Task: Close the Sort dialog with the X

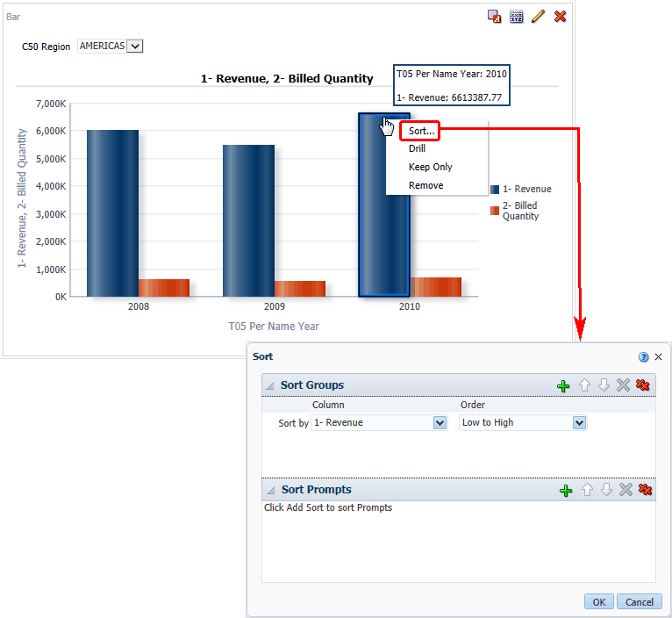Action: (659, 356)
